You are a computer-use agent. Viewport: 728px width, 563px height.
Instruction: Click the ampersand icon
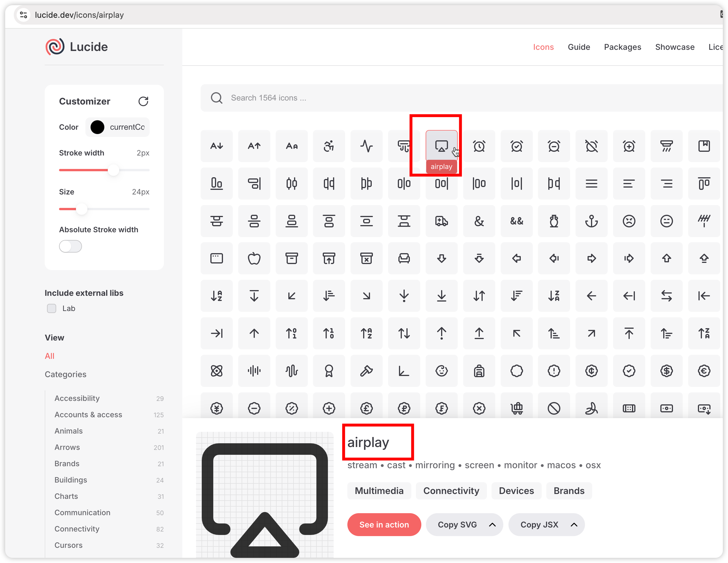point(479,221)
